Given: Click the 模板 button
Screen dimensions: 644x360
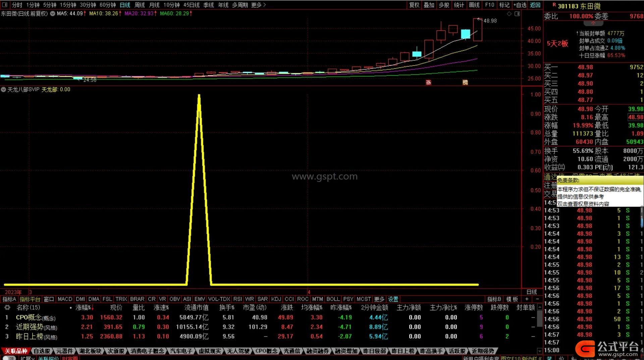Looking at the screenshot, I should tap(512, 299).
